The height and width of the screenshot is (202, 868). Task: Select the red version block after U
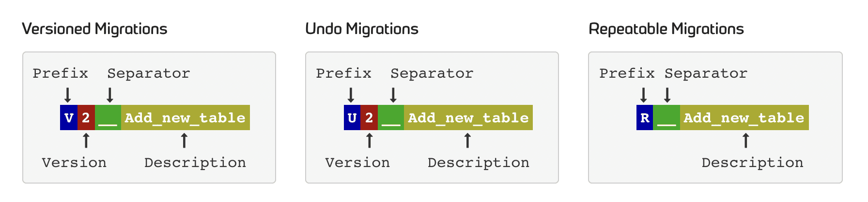pyautogui.click(x=369, y=118)
